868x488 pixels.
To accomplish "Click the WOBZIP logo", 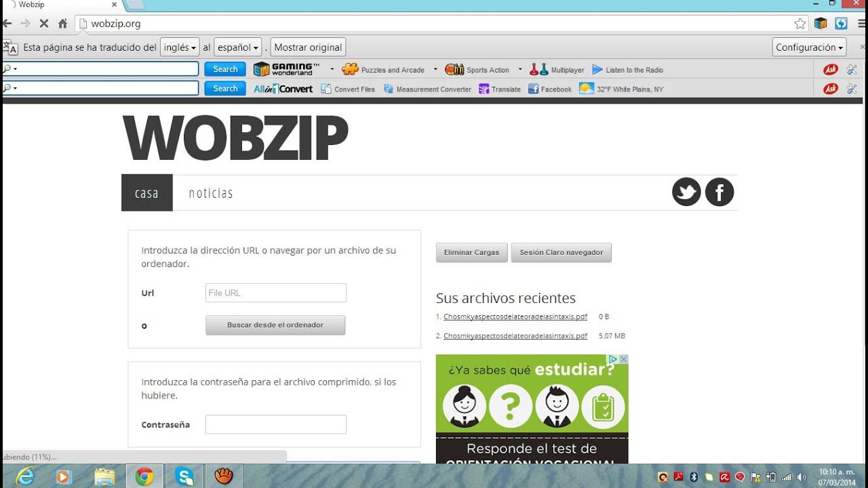I will (x=235, y=138).
